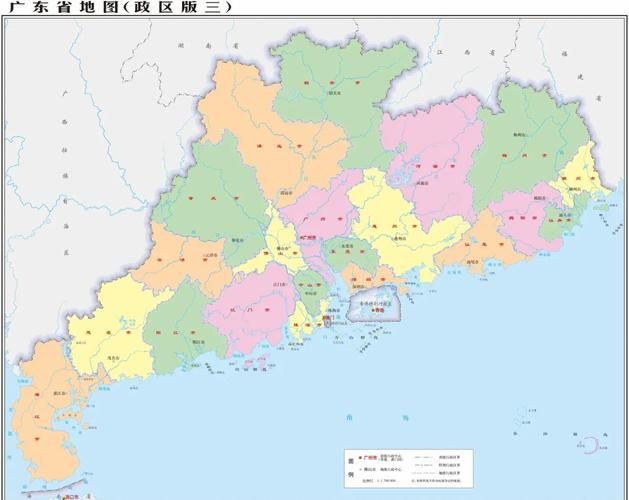This screenshot has width=629, height=500.
Task: Select the small black 珠海市 seat label
Action: [334, 310]
